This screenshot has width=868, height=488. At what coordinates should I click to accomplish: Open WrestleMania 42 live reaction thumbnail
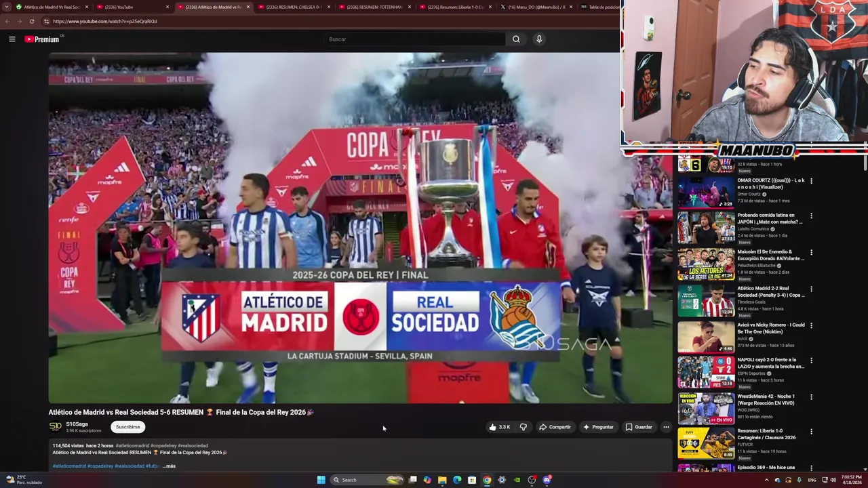click(x=706, y=408)
